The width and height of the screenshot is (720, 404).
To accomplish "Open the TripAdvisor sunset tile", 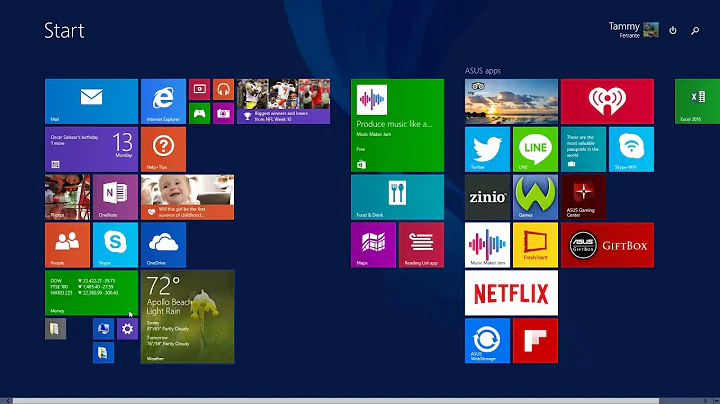I will [512, 101].
